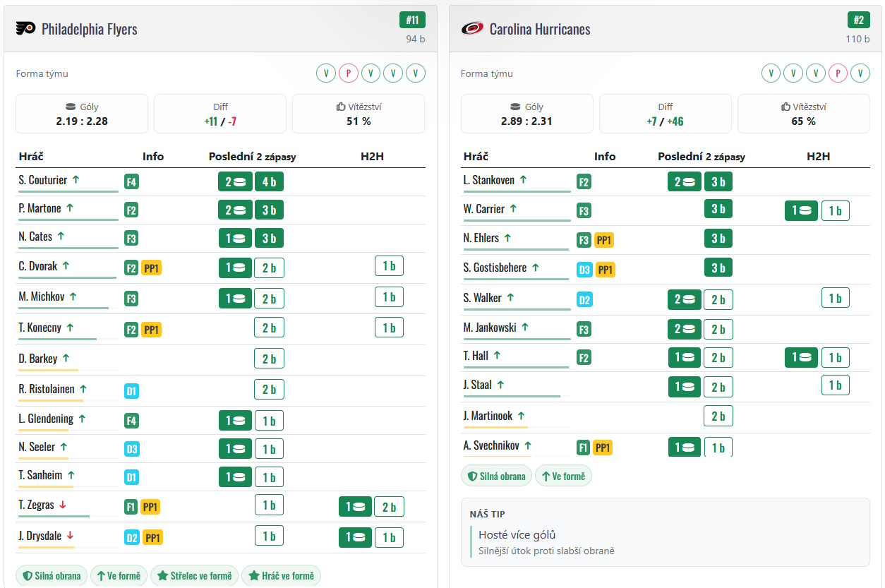
Task: Click Silná obrana tag under Hurricanes
Action: tap(497, 476)
